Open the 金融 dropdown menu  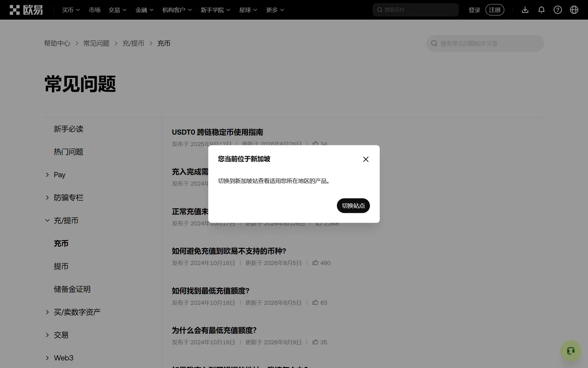click(x=144, y=10)
